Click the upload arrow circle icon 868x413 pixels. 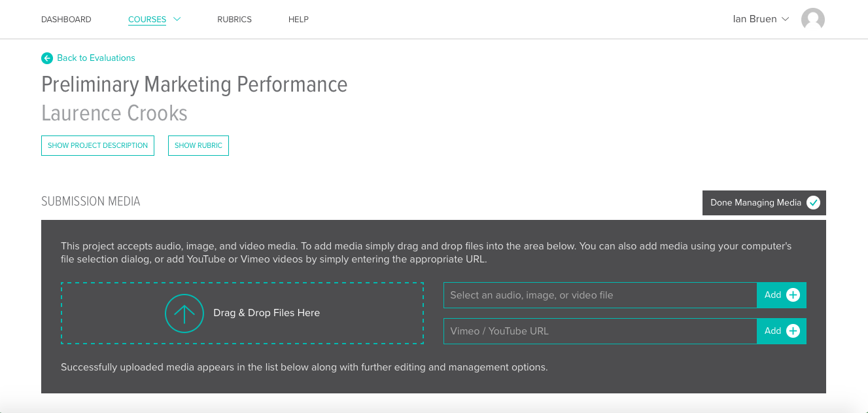(184, 314)
